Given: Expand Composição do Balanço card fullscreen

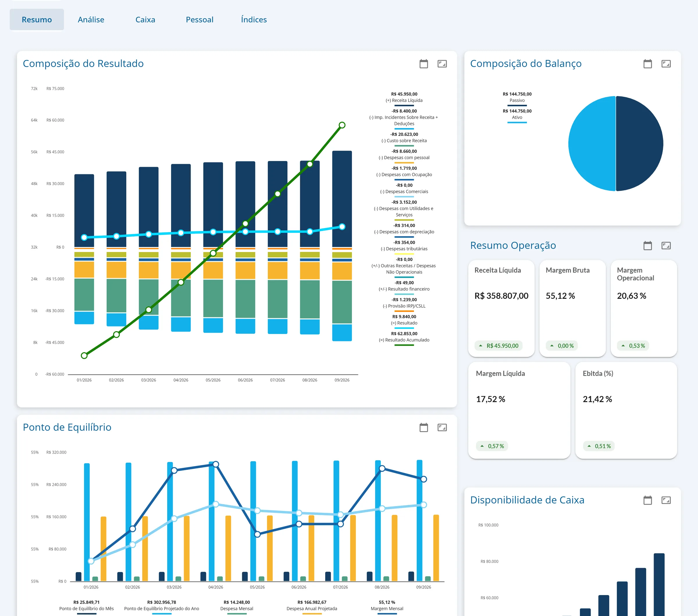Looking at the screenshot, I should tap(666, 64).
